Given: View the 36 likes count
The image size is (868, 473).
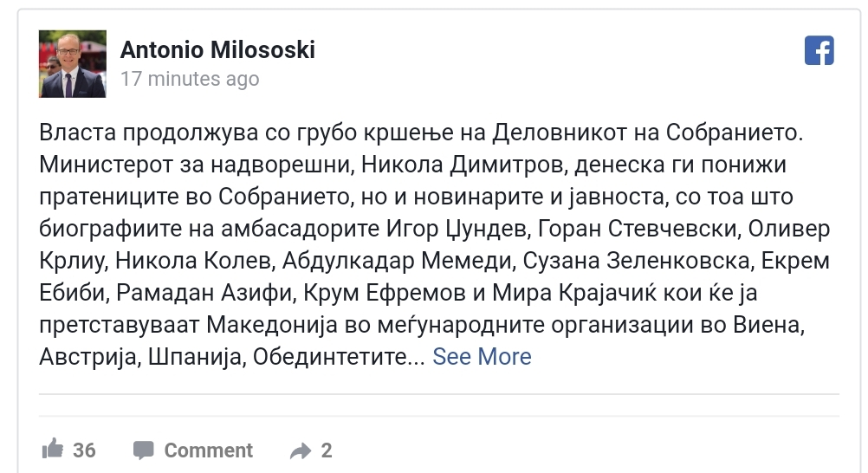Looking at the screenshot, I should [x=84, y=450].
